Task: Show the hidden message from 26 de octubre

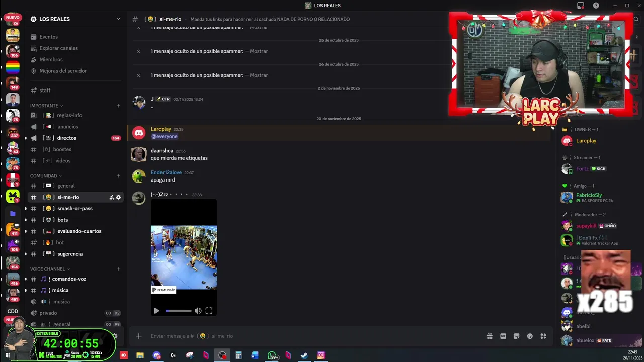Action: [259, 75]
